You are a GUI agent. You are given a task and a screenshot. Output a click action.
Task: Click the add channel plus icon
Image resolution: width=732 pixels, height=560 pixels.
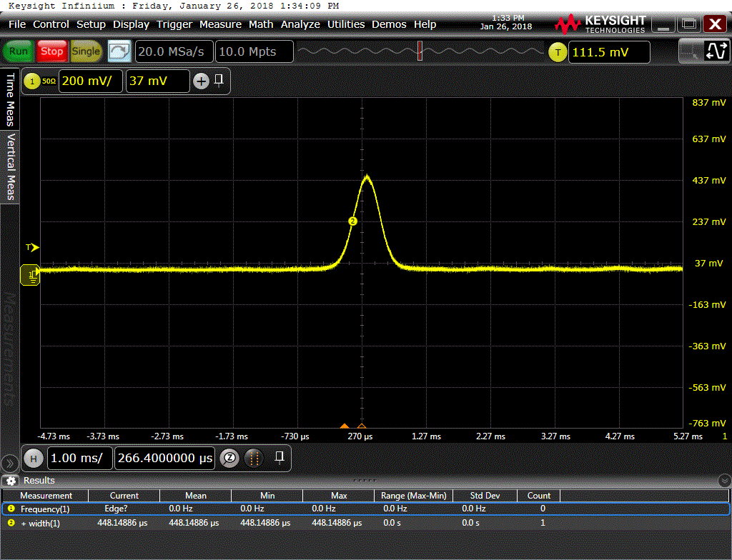pyautogui.click(x=201, y=81)
